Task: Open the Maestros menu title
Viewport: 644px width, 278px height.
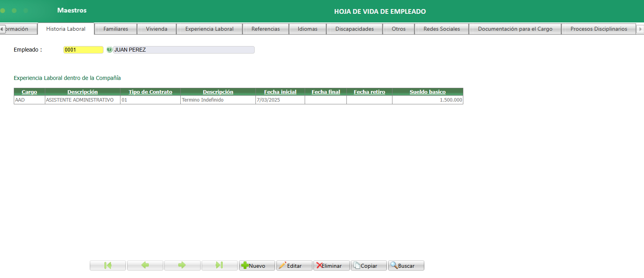Action: click(72, 10)
